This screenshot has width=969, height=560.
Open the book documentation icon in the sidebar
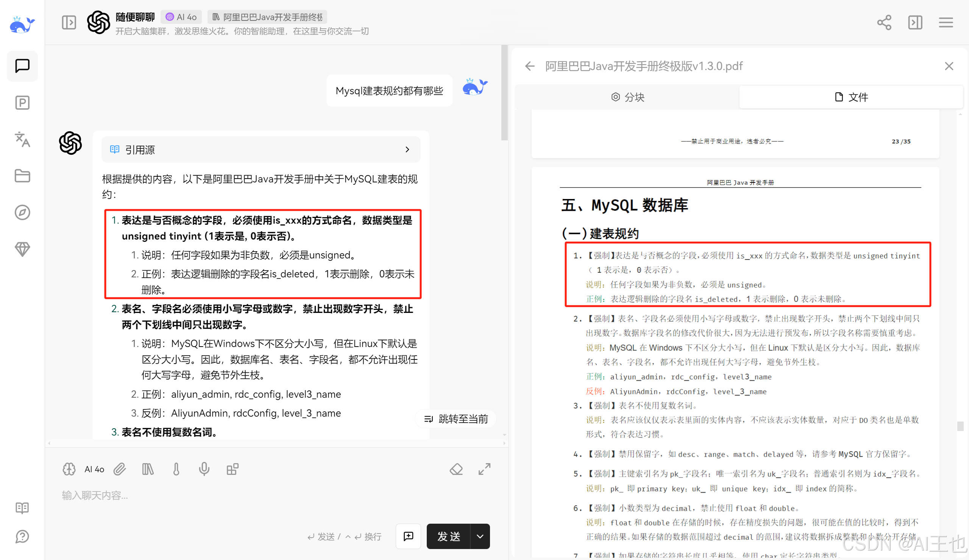pyautogui.click(x=22, y=508)
